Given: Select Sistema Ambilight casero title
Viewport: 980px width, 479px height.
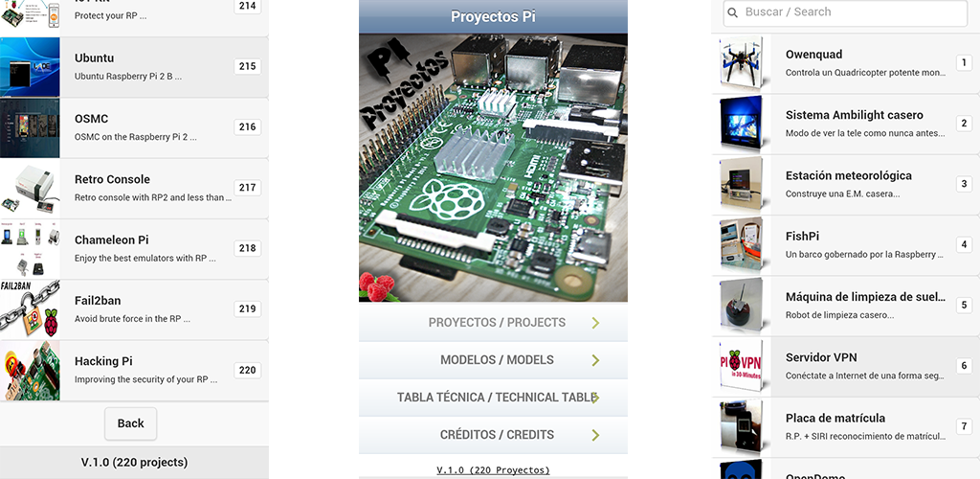Looking at the screenshot, I should [855, 115].
